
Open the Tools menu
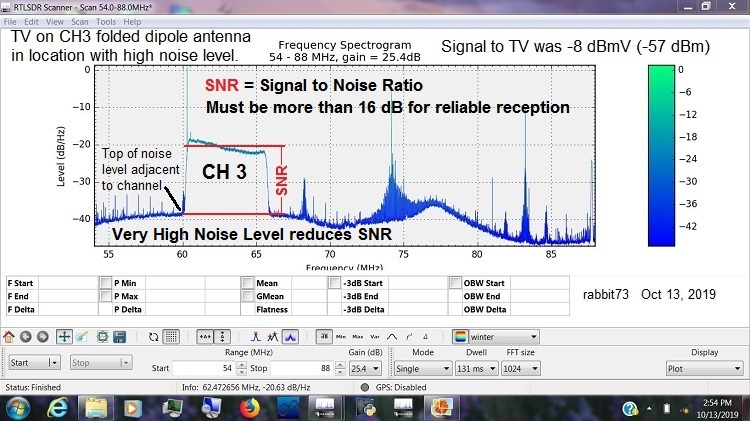[106, 21]
